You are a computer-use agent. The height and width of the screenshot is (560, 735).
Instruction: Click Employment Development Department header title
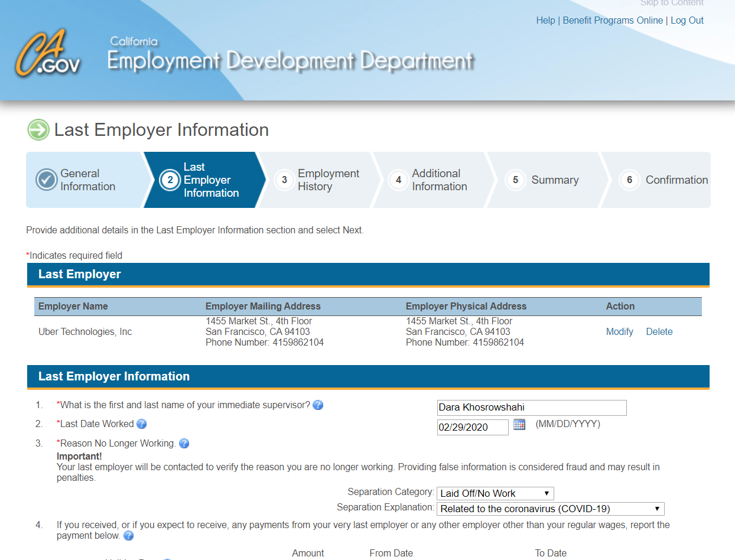[x=290, y=60]
